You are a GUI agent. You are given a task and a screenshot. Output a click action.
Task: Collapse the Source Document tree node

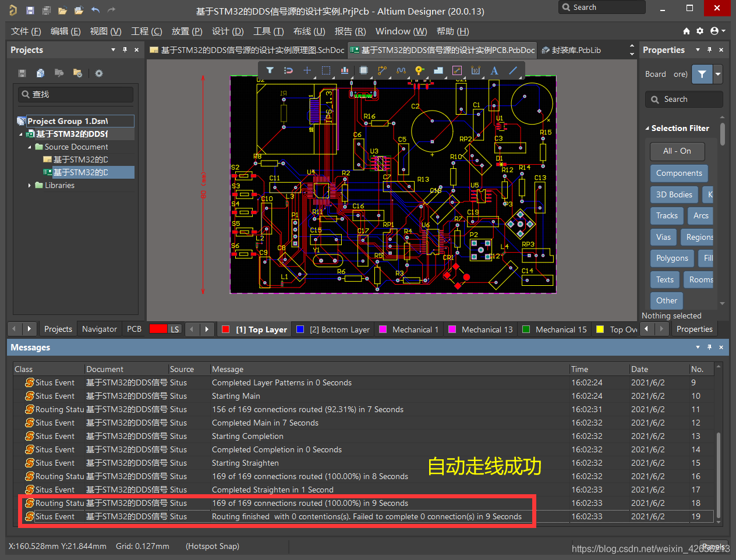coord(30,147)
